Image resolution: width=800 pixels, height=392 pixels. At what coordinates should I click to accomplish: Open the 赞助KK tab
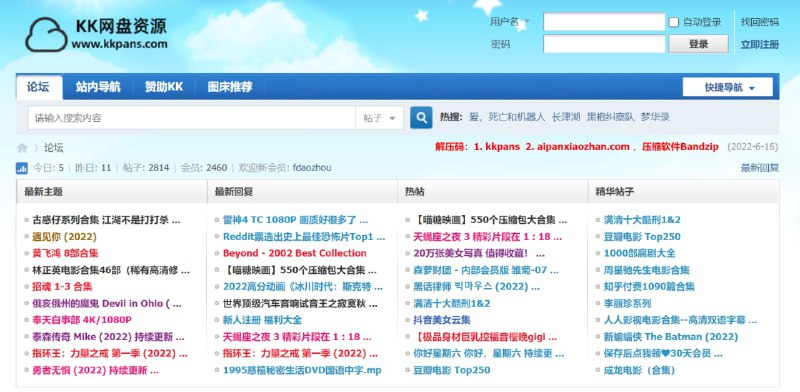point(163,87)
